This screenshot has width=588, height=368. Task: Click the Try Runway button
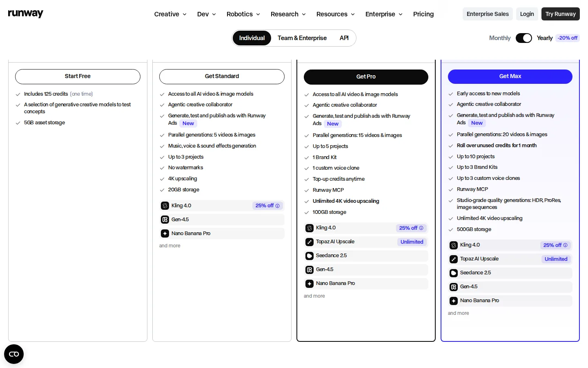coord(561,14)
